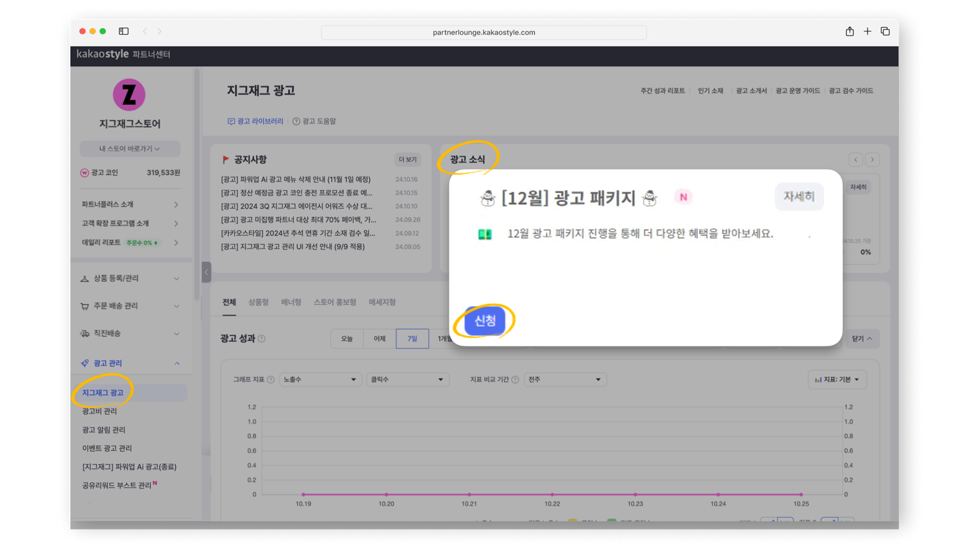
Task: Select the 어제 period option
Action: click(x=380, y=339)
